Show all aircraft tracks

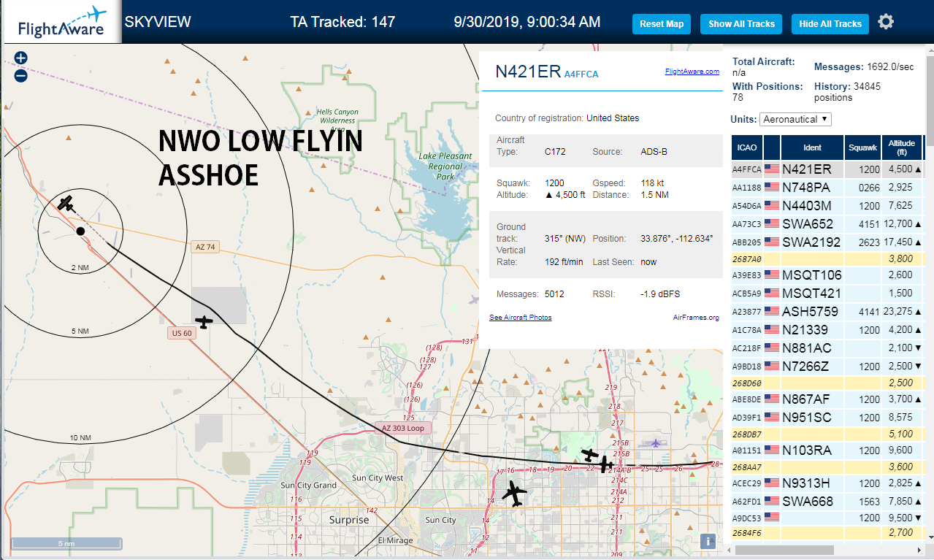click(x=741, y=24)
